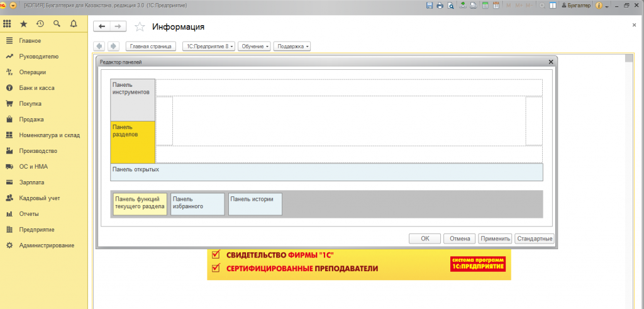The image size is (644, 309).
Task: Click the Главная страница button
Action: click(x=151, y=47)
